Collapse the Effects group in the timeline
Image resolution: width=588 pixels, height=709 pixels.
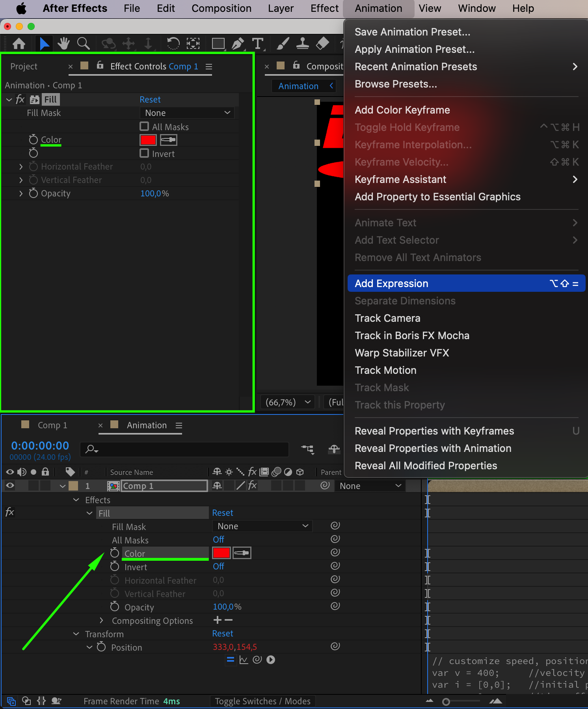click(76, 500)
